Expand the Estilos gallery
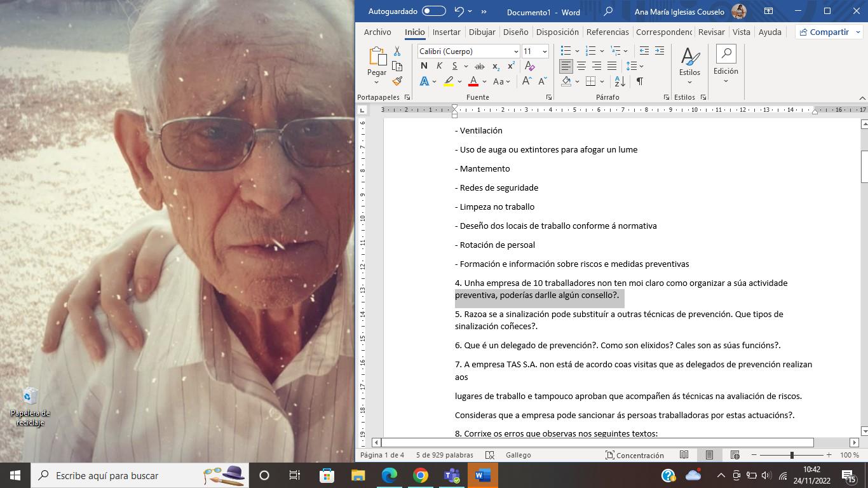 (x=689, y=66)
